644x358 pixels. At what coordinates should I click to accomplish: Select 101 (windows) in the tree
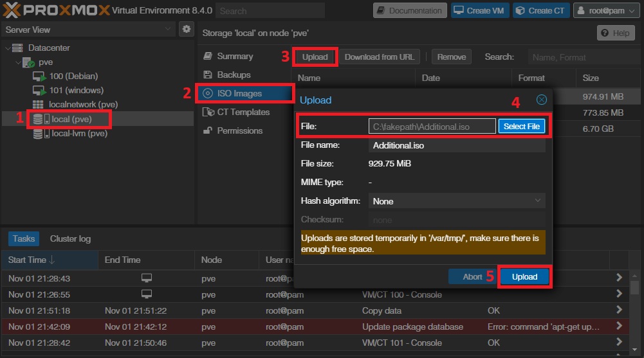77,90
